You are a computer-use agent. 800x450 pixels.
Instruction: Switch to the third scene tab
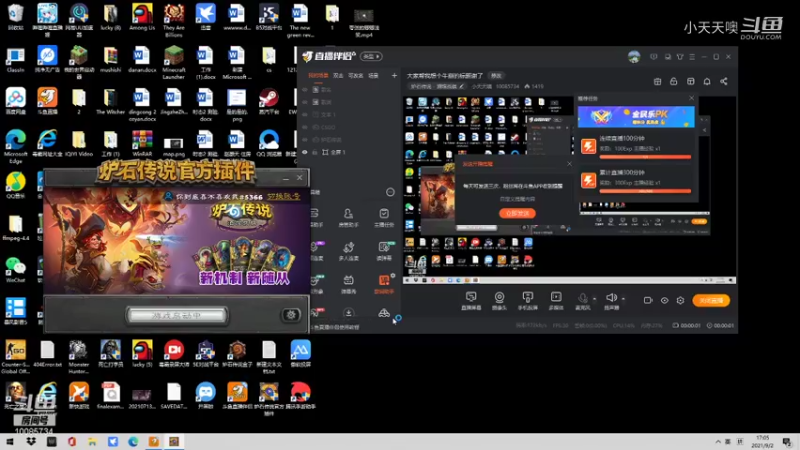355,76
